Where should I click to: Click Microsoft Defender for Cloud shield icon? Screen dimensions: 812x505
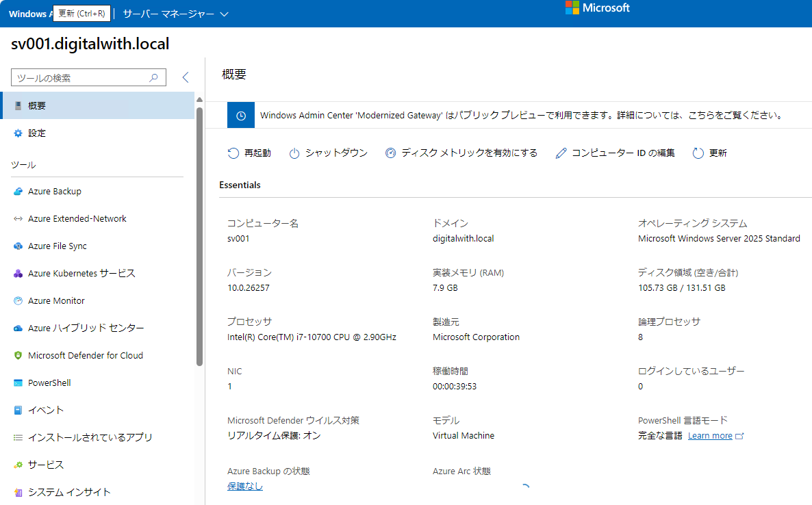(x=18, y=355)
